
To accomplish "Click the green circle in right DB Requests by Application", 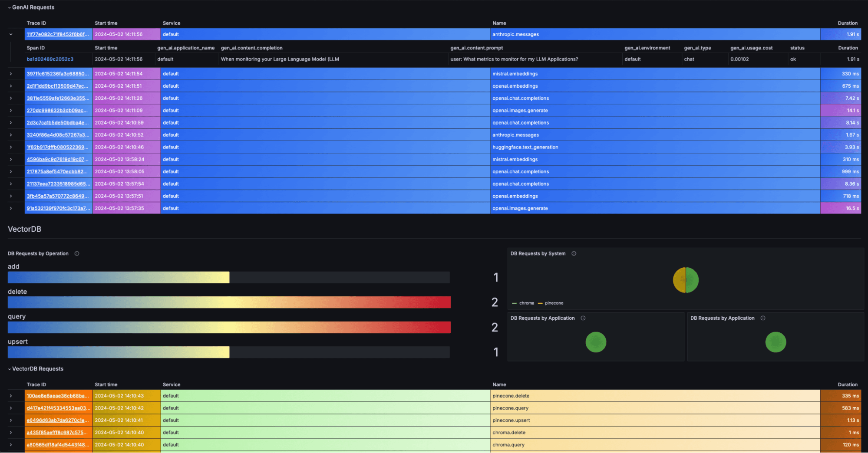I will tap(776, 342).
